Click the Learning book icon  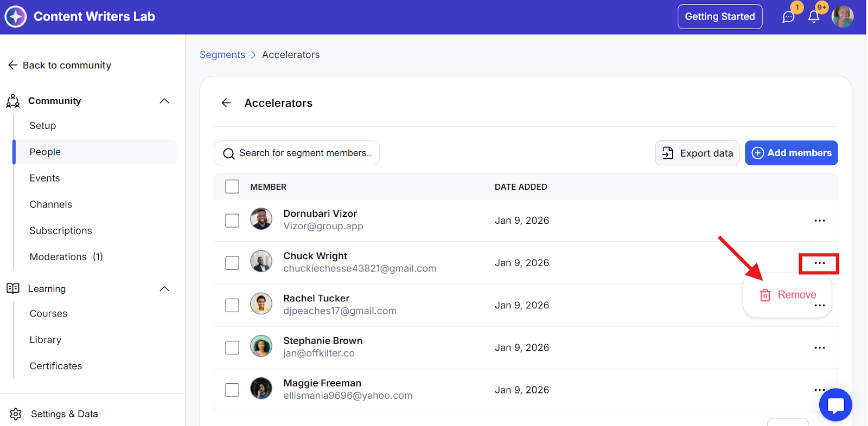(x=13, y=288)
